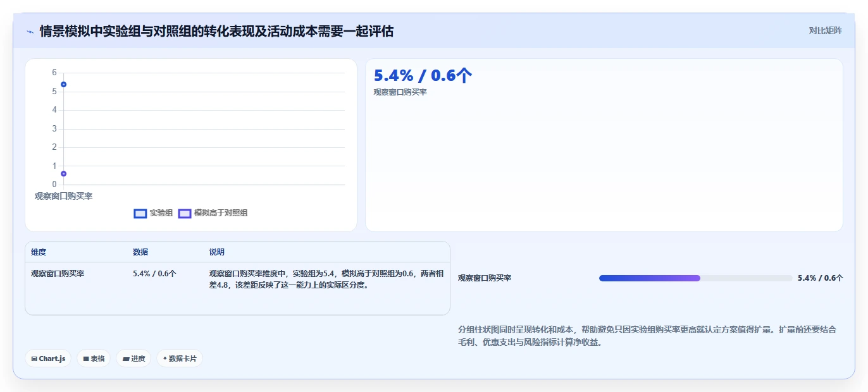Click the 数据卡片 tag button
Screen dimensions: 868x392
tap(180, 358)
